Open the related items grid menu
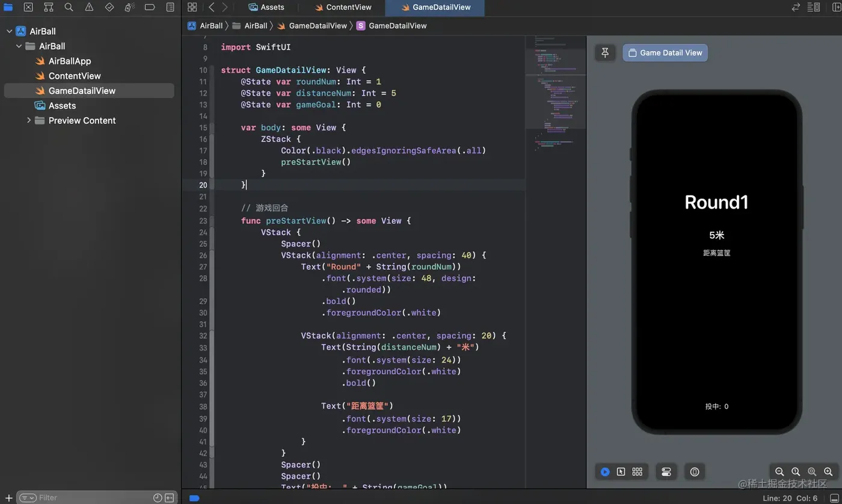842x504 pixels. [192, 7]
